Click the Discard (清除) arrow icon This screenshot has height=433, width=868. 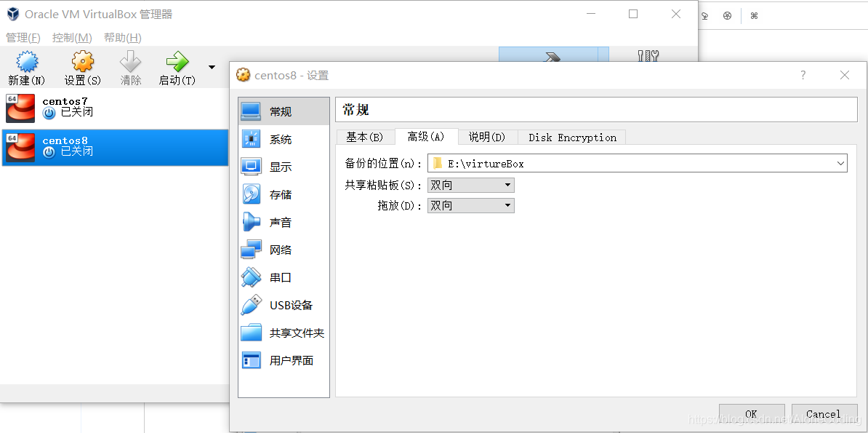click(x=131, y=62)
